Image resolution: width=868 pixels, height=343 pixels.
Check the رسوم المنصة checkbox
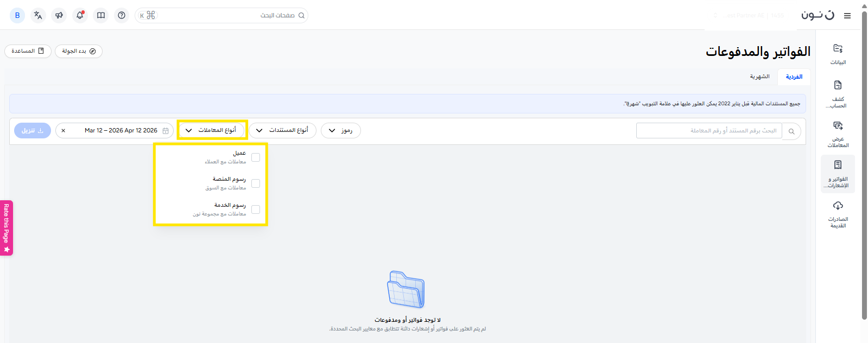tap(256, 183)
